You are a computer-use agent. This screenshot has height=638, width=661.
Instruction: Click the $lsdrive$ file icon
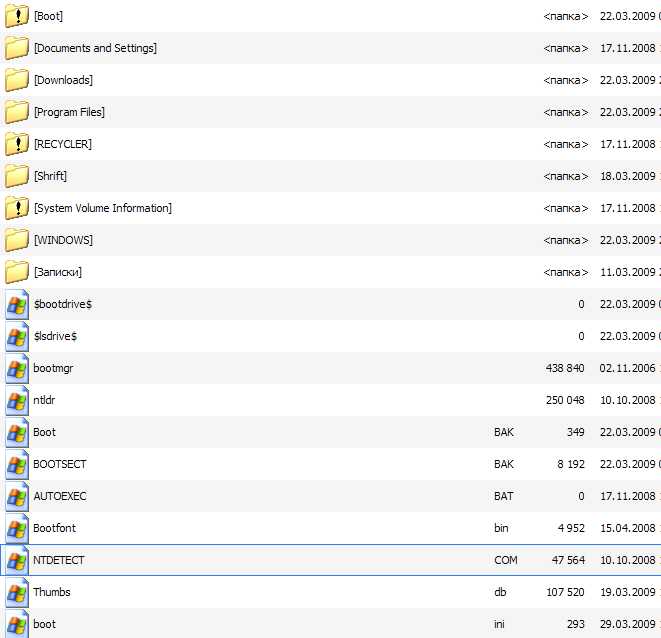[x=17, y=336]
